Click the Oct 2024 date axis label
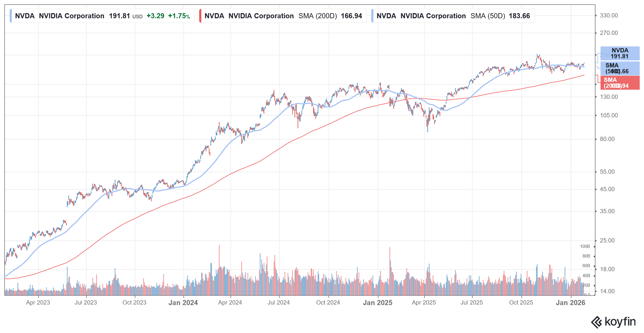Viewport: 644px width, 333px height. [328, 303]
